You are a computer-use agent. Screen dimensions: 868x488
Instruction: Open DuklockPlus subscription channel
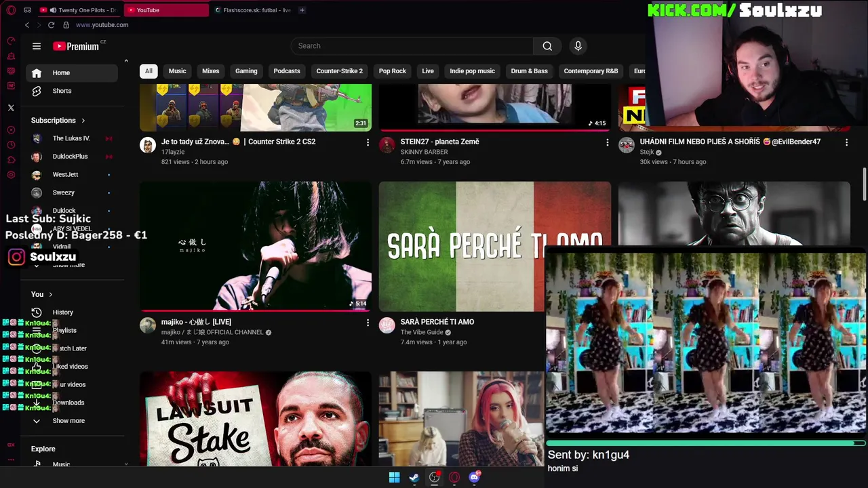point(71,157)
